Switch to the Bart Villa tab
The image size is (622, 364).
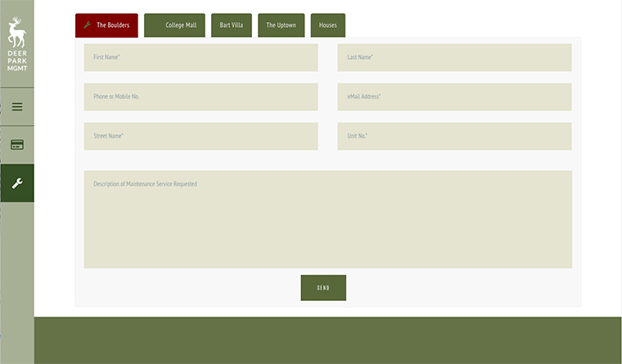click(231, 25)
